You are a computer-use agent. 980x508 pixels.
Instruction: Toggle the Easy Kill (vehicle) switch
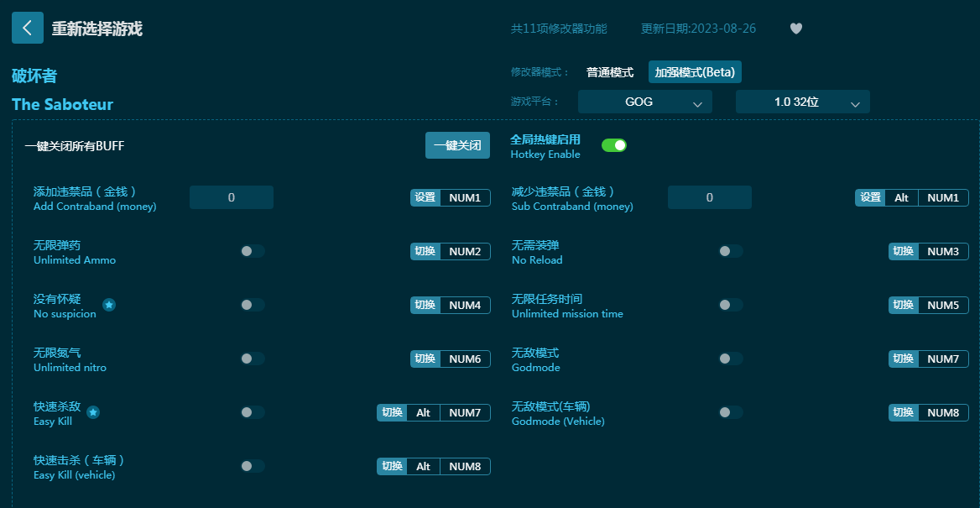(253, 466)
